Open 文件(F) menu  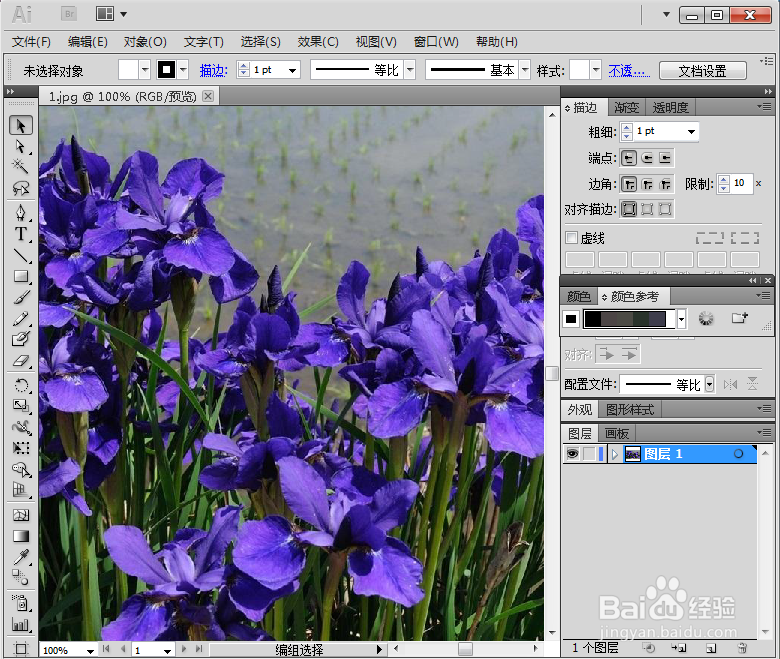pyautogui.click(x=31, y=42)
